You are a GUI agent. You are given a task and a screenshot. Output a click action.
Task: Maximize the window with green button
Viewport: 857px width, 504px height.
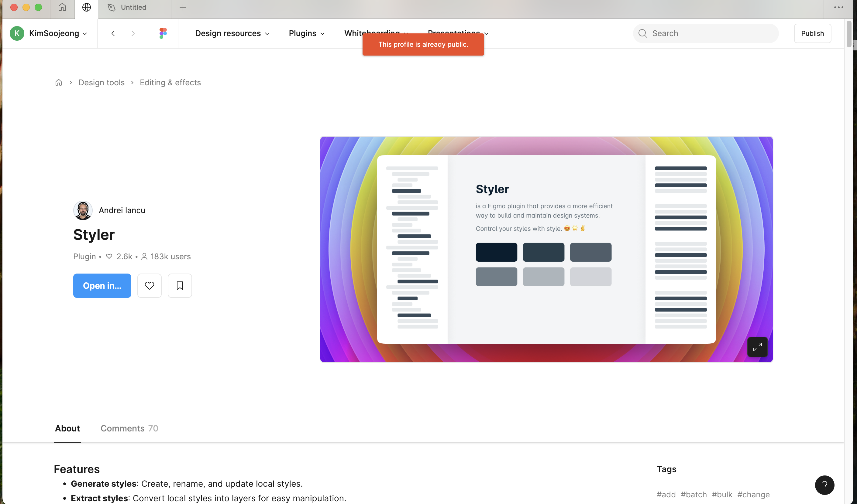click(x=38, y=7)
